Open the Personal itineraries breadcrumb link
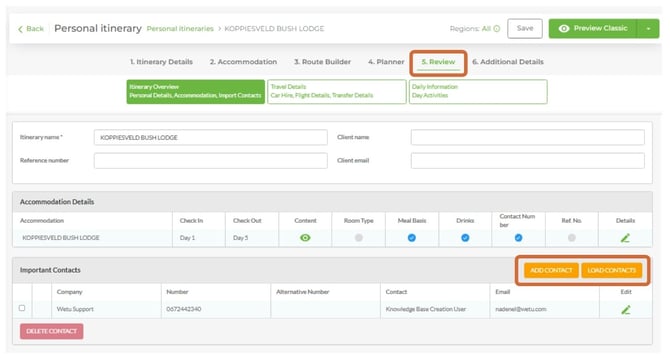This screenshot has height=360, width=670. (x=180, y=29)
